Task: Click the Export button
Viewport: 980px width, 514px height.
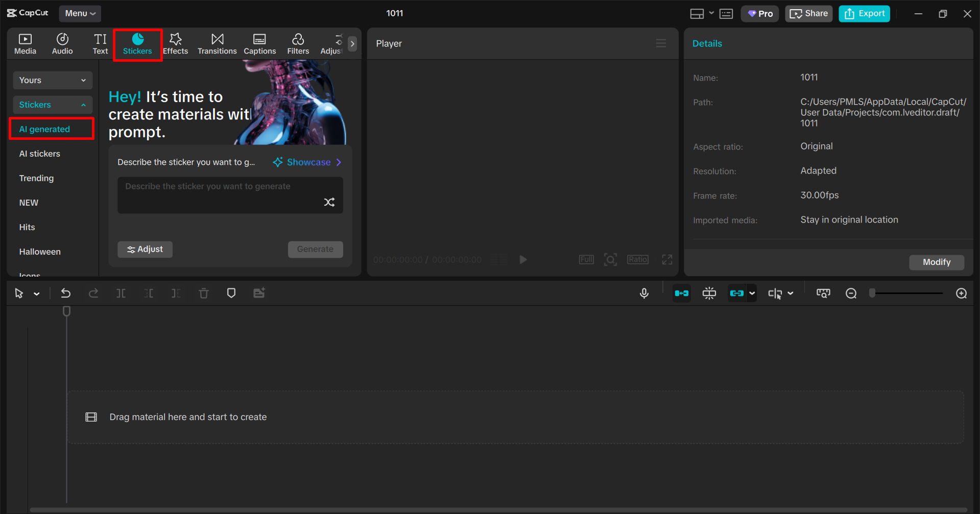Action: pyautogui.click(x=865, y=14)
